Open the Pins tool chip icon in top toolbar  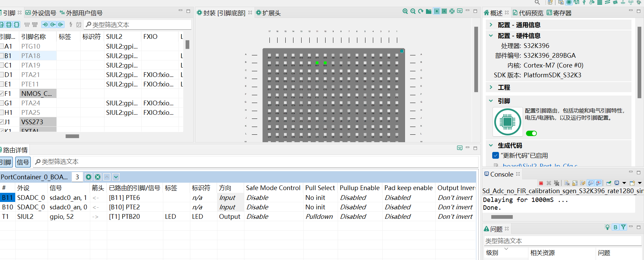click(569, 2)
